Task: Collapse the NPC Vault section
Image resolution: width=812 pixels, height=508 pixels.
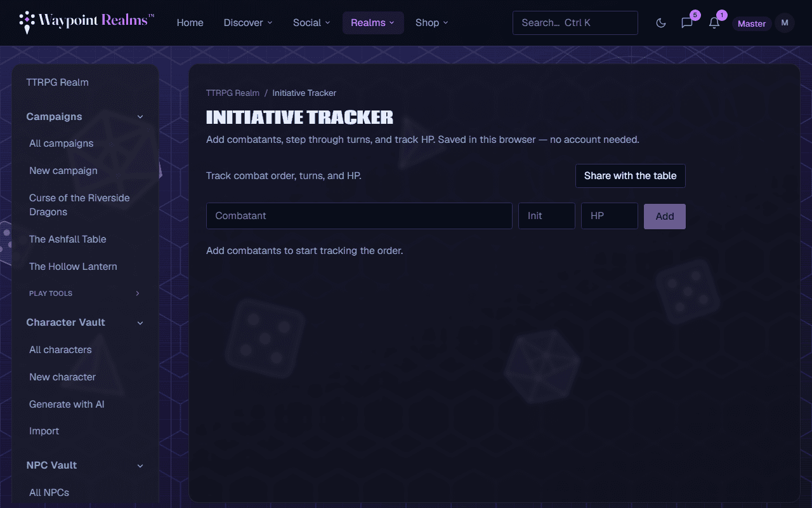Action: pyautogui.click(x=85, y=465)
